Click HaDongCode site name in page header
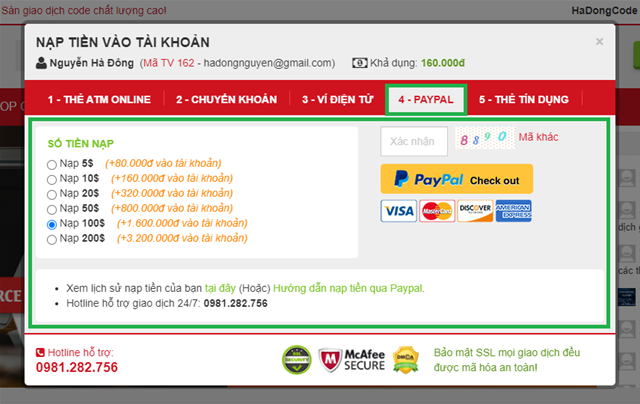 click(604, 10)
